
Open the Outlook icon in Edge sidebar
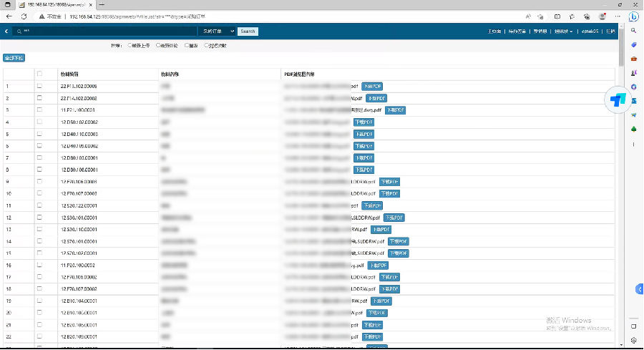[634, 101]
